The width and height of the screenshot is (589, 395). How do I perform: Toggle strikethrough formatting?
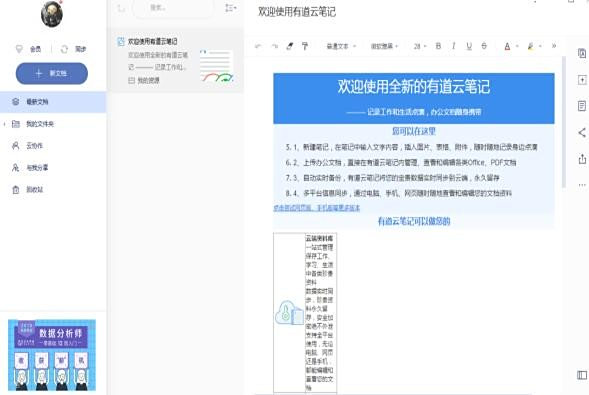coord(484,46)
